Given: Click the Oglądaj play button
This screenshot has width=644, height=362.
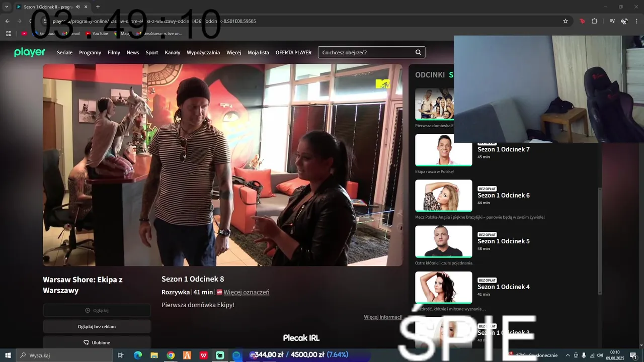Looking at the screenshot, I should pos(97,310).
